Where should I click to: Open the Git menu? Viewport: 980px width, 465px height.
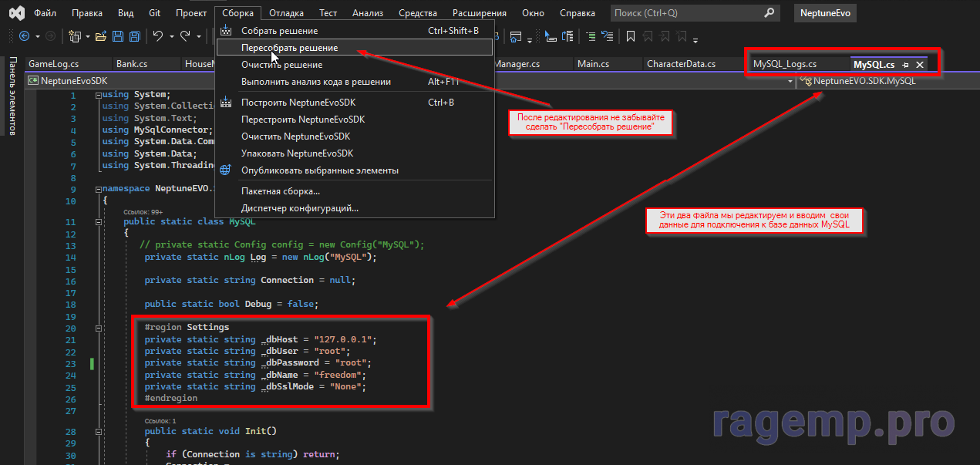click(x=154, y=13)
